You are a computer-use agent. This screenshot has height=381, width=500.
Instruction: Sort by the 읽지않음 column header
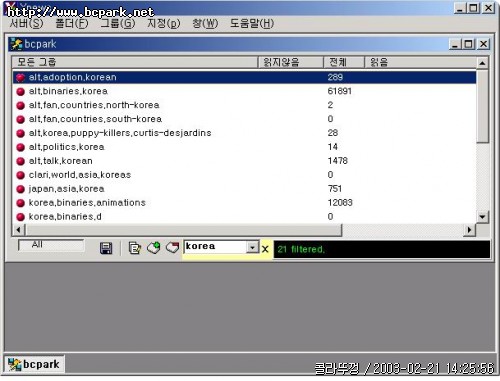click(x=290, y=62)
